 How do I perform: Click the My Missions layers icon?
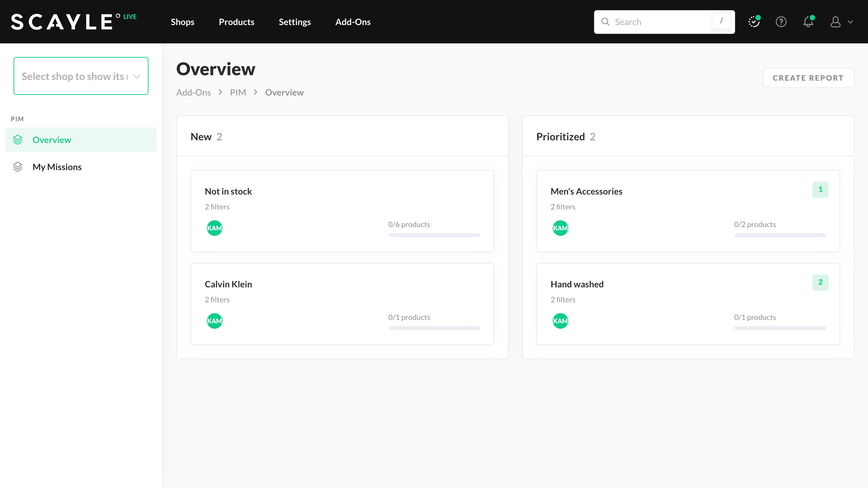18,167
